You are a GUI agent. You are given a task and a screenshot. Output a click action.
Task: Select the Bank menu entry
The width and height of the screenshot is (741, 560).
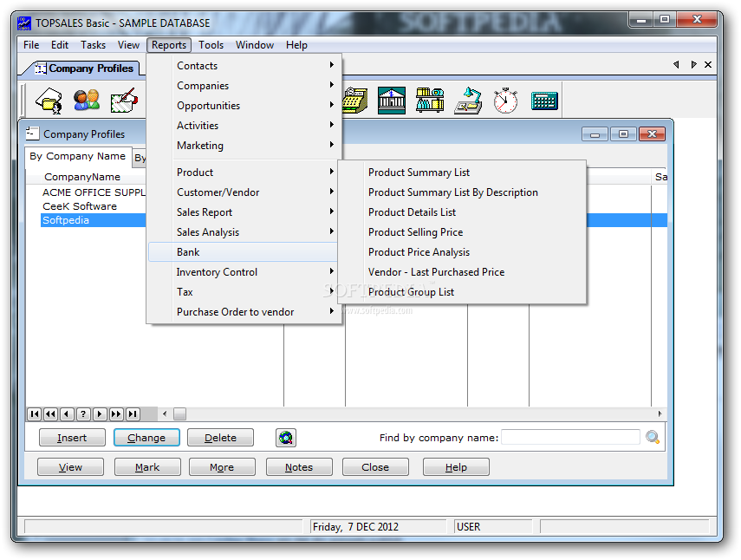tap(244, 252)
